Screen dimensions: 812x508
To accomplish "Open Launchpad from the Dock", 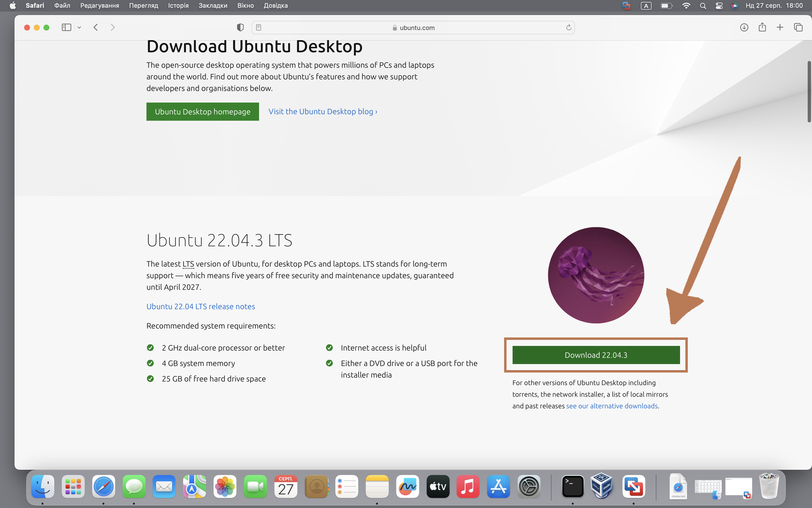I will (73, 486).
